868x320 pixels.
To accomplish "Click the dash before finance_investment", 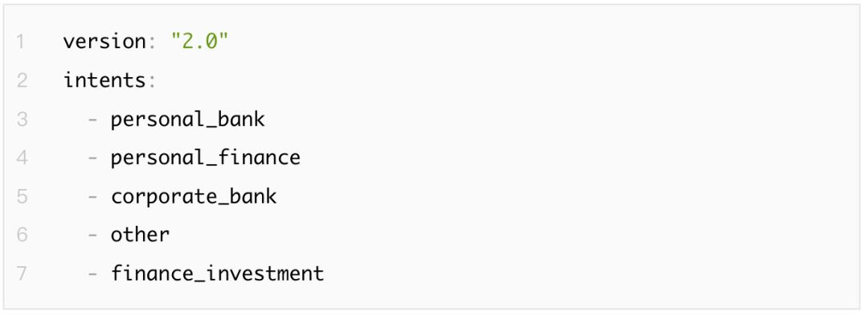I will pyautogui.click(x=92, y=274).
